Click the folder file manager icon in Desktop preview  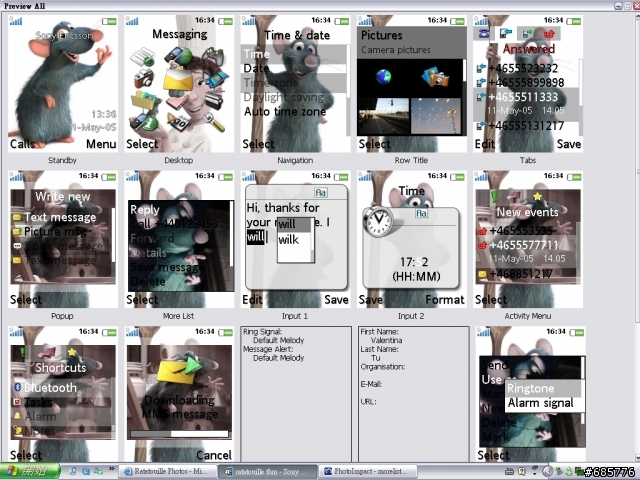(144, 101)
